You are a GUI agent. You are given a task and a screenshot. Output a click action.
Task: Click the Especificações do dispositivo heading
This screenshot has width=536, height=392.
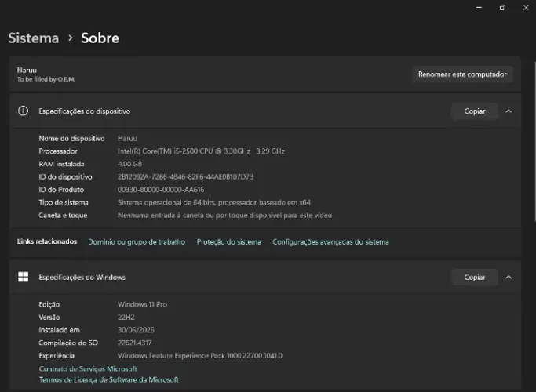[x=85, y=111]
